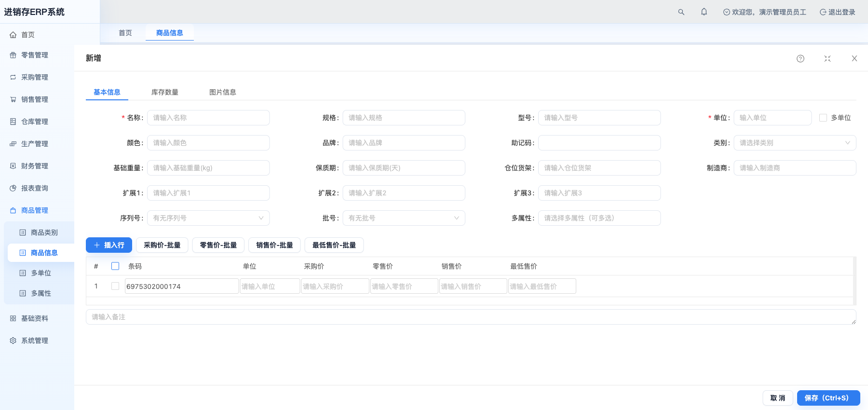Click the 零售管理 sidebar icon
The height and width of the screenshot is (410, 868).
(x=13, y=55)
